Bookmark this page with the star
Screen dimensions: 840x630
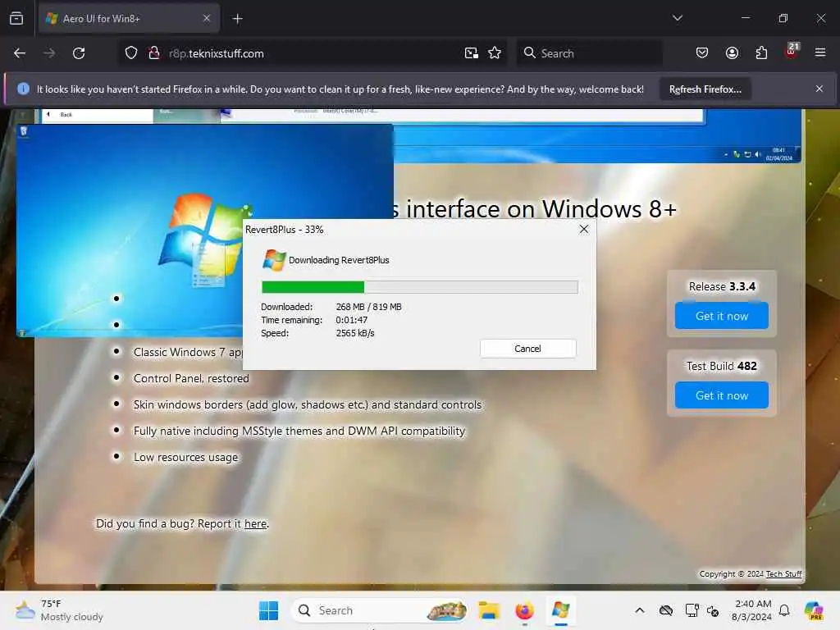pos(495,53)
